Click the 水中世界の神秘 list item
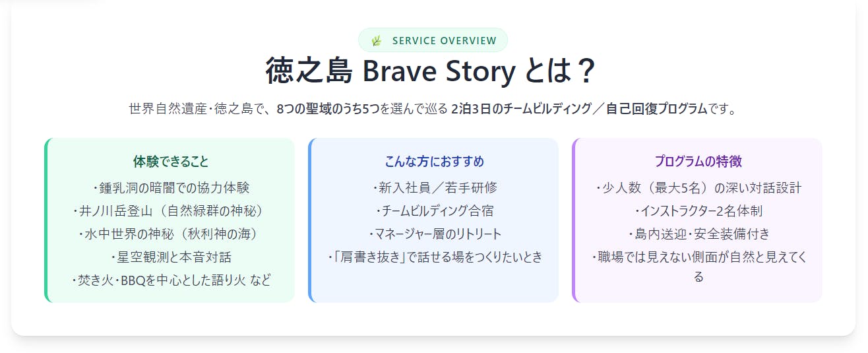The image size is (868, 353). coord(171,234)
